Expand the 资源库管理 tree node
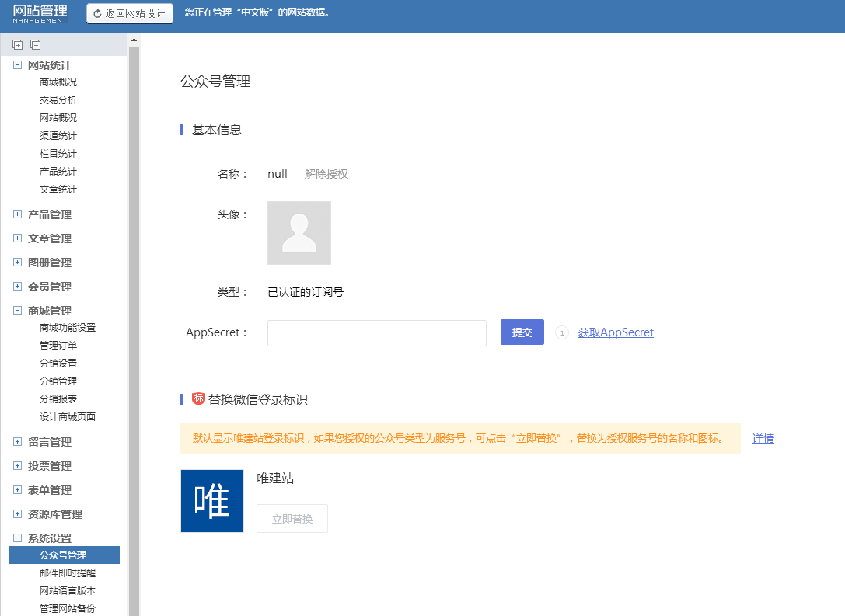The image size is (845, 616). coord(17,514)
